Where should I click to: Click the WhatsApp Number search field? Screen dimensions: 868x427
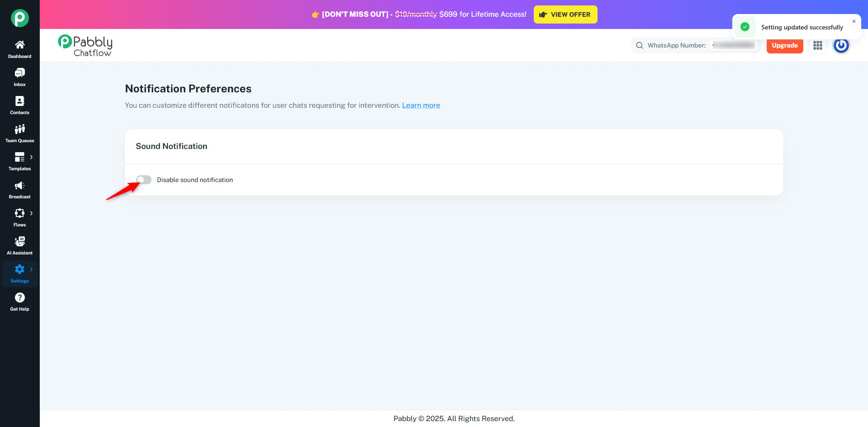tap(696, 45)
